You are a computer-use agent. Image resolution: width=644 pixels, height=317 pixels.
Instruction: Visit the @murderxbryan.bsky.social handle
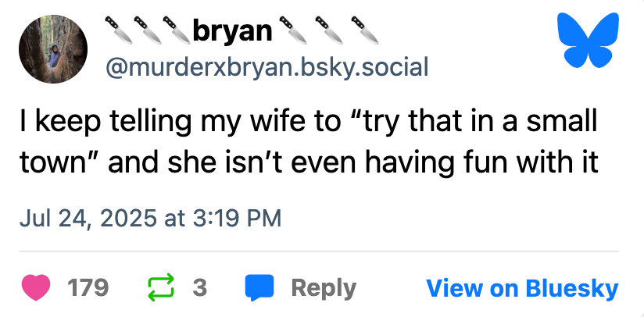pos(267,67)
